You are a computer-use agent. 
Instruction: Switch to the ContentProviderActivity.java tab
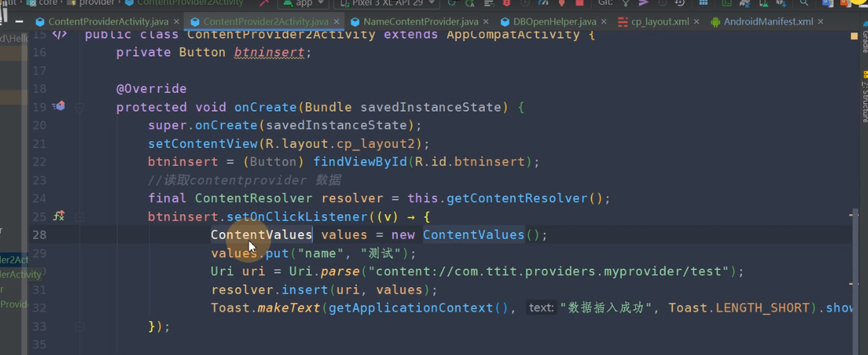(x=107, y=22)
